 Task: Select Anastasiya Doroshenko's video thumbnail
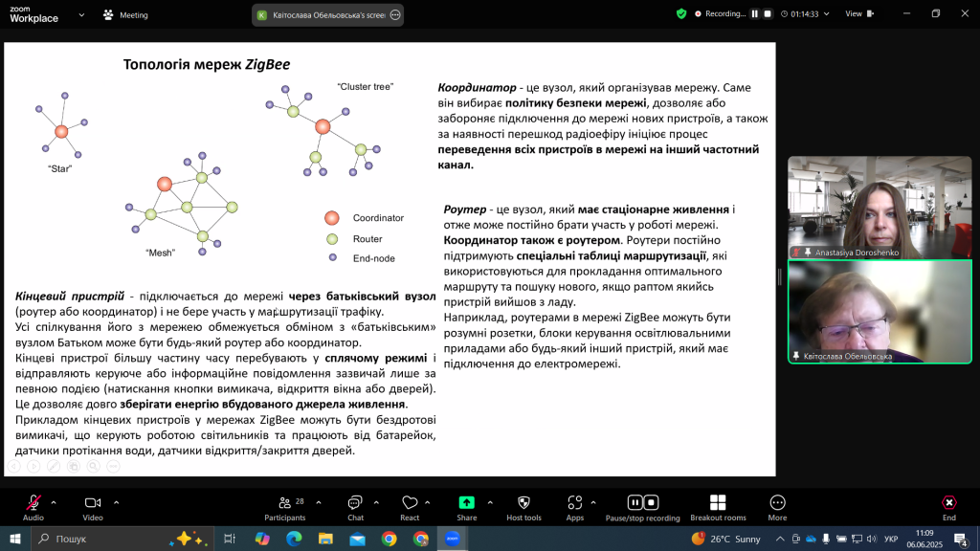tap(879, 208)
